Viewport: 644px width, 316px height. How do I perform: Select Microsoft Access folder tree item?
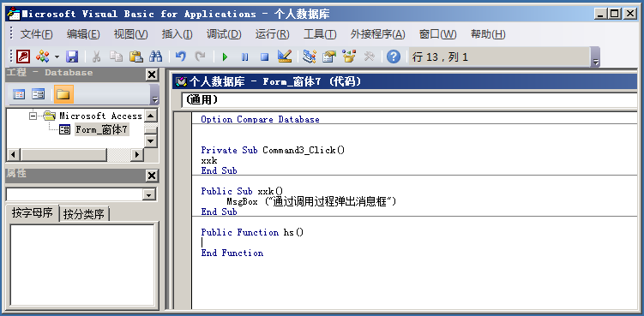pyautogui.click(x=100, y=116)
